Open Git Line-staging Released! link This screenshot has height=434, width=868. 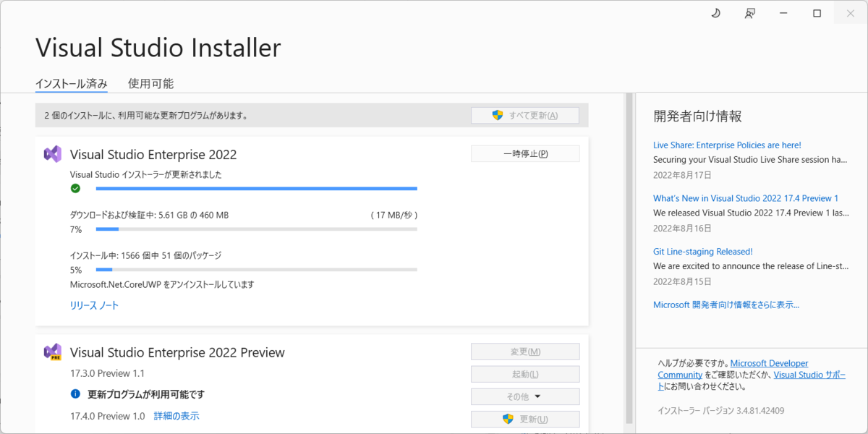[703, 252]
